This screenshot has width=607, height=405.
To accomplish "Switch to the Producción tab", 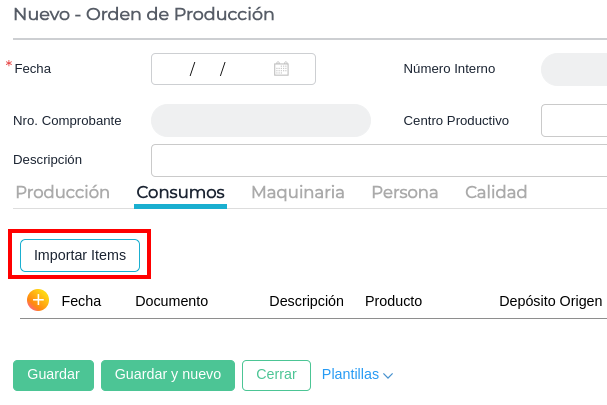I will point(62,192).
